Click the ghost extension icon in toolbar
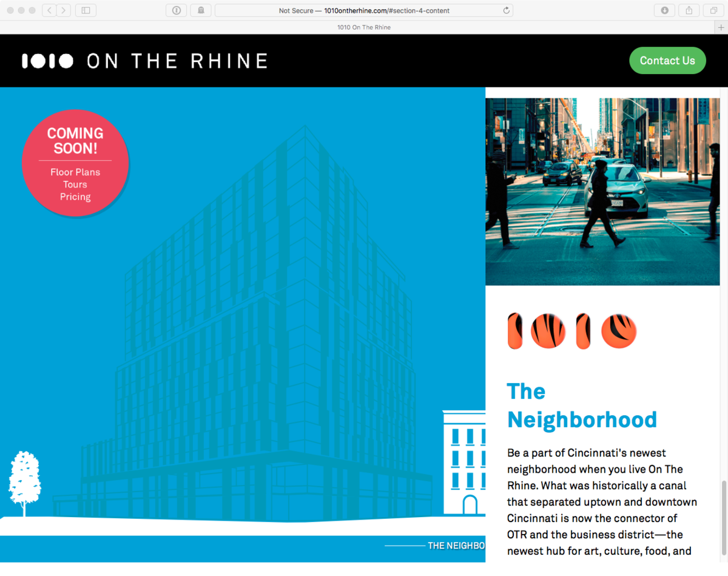This screenshot has height=576, width=728. pos(201,10)
